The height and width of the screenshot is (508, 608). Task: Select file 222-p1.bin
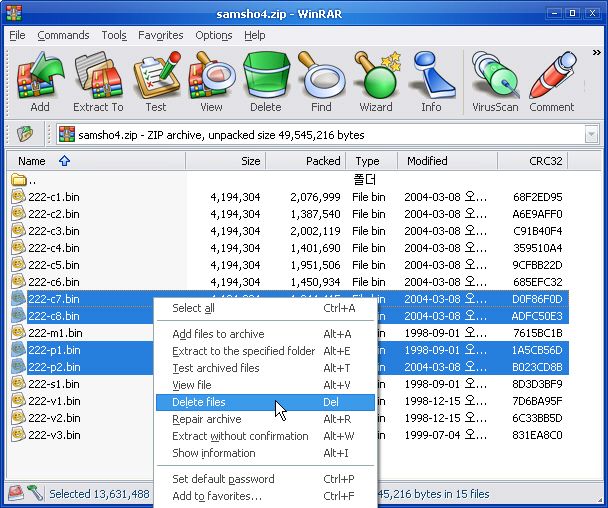point(54,350)
